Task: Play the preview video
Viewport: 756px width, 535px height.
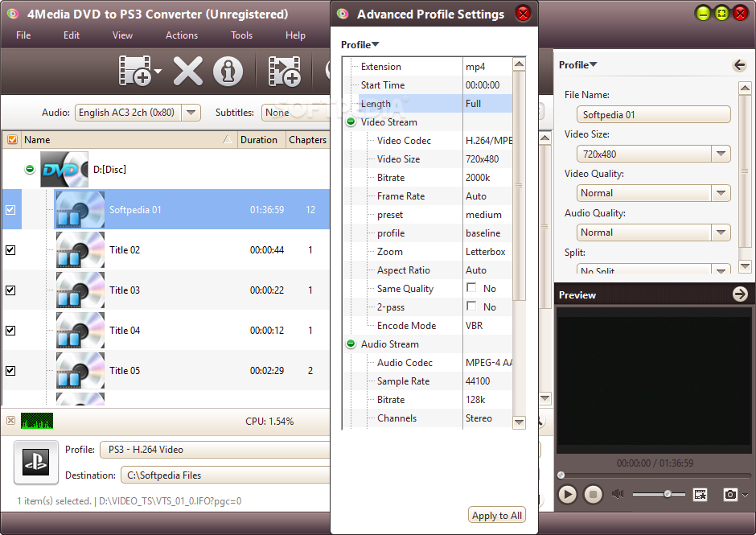Action: (568, 494)
